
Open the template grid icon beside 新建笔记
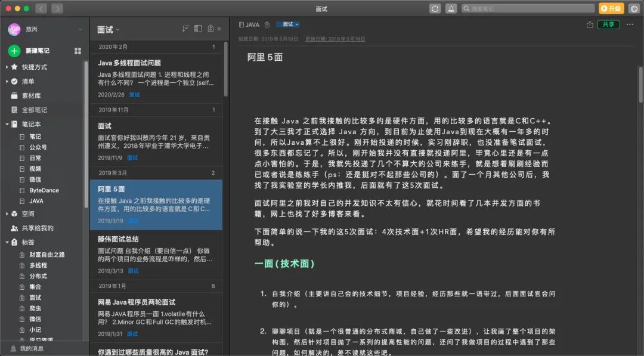click(78, 51)
